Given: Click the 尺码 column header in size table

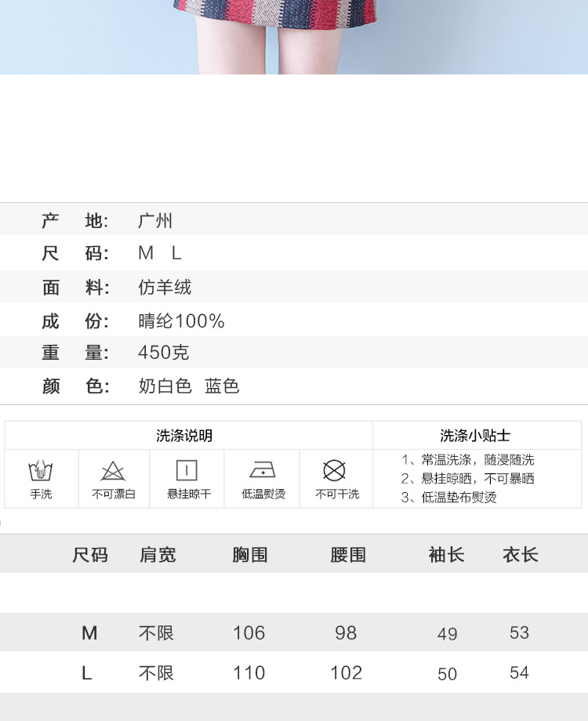Looking at the screenshot, I should (89, 555).
